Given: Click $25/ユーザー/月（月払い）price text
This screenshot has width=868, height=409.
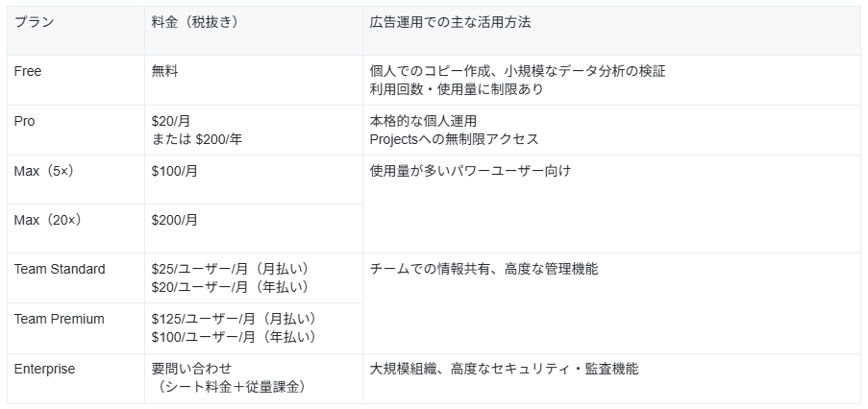Looking at the screenshot, I should (x=231, y=269).
